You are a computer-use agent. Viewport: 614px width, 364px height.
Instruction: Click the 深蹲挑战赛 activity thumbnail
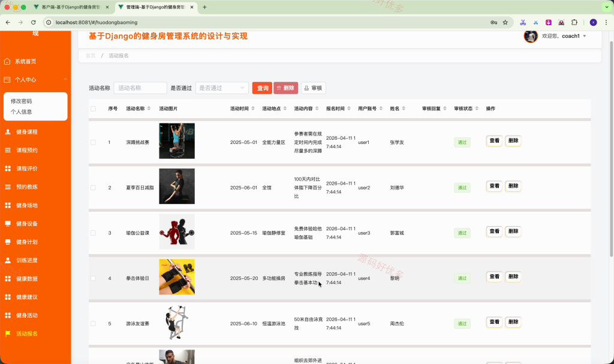click(x=177, y=141)
